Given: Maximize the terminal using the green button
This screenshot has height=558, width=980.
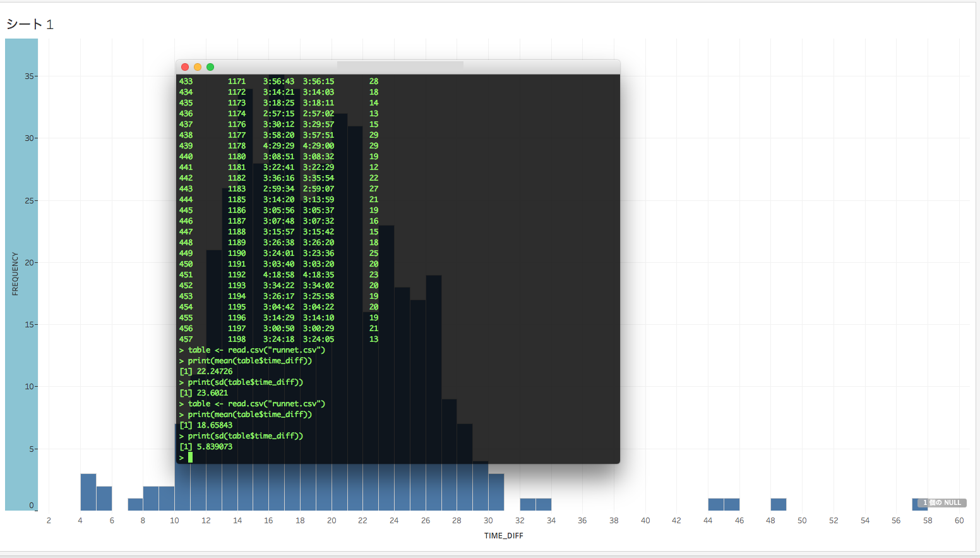Looking at the screenshot, I should click(210, 67).
